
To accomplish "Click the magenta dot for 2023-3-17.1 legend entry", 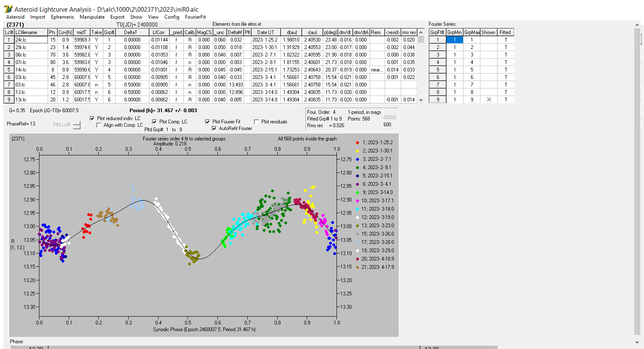I will click(x=357, y=201).
